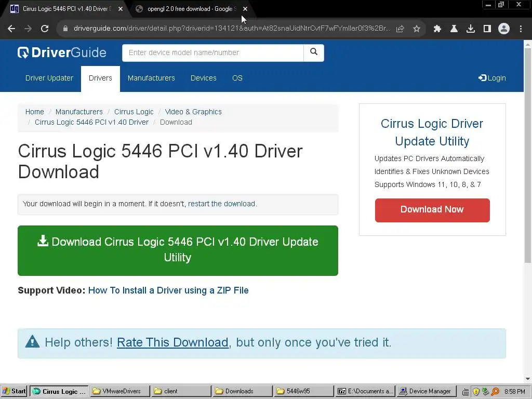Focus the device model search field
Image resolution: width=532 pixels, height=399 pixels.
pos(212,52)
